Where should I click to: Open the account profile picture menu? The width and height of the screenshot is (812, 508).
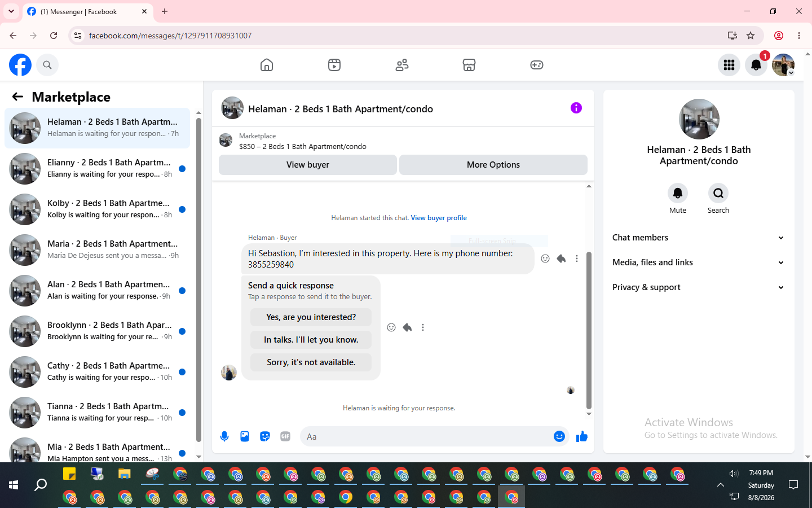[x=783, y=65]
